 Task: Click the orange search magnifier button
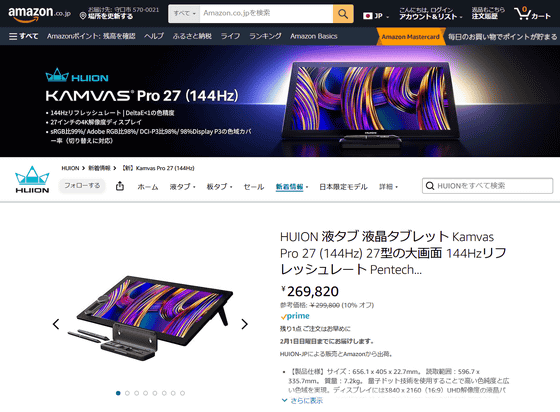(x=343, y=14)
